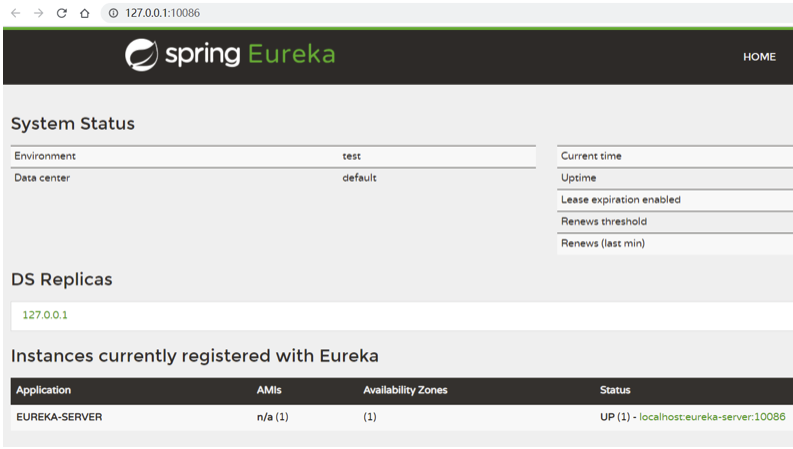Select the EUREKA-SERVER application cell

point(59,417)
